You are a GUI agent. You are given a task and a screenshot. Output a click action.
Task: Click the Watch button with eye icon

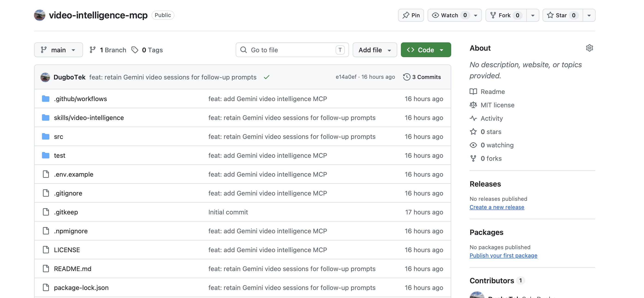coord(454,15)
